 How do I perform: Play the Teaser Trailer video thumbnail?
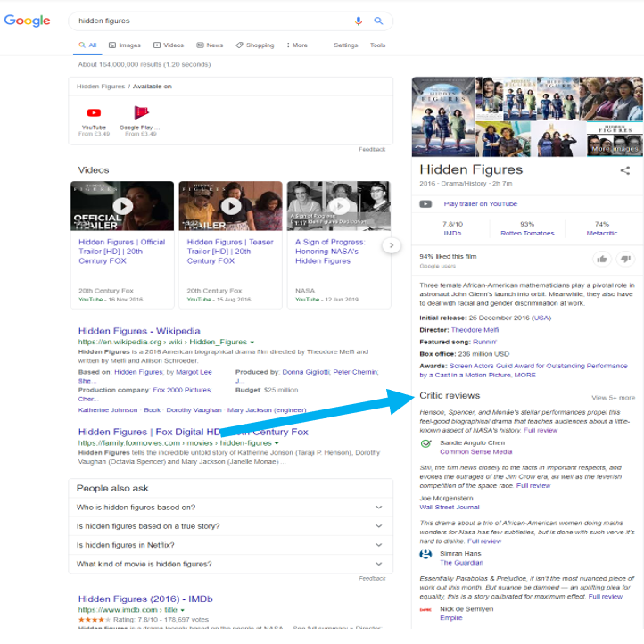231,206
